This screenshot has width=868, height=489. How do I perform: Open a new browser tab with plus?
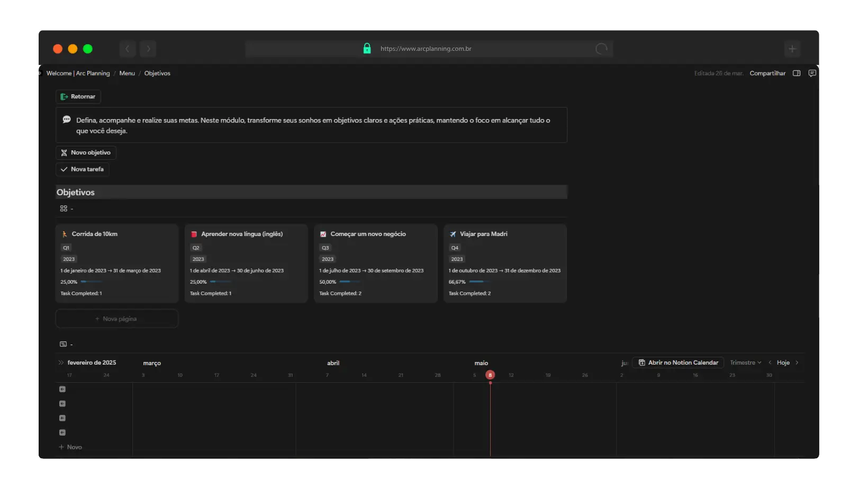[x=792, y=49]
